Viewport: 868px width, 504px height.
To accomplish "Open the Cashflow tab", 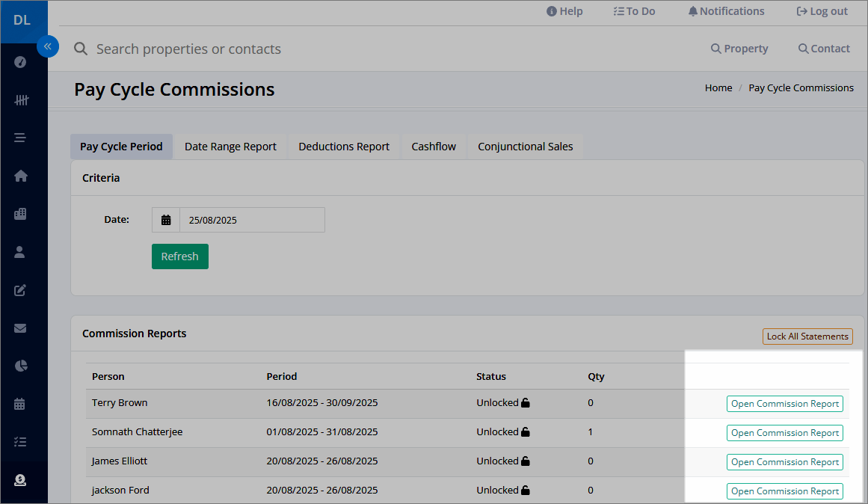I will pyautogui.click(x=434, y=147).
